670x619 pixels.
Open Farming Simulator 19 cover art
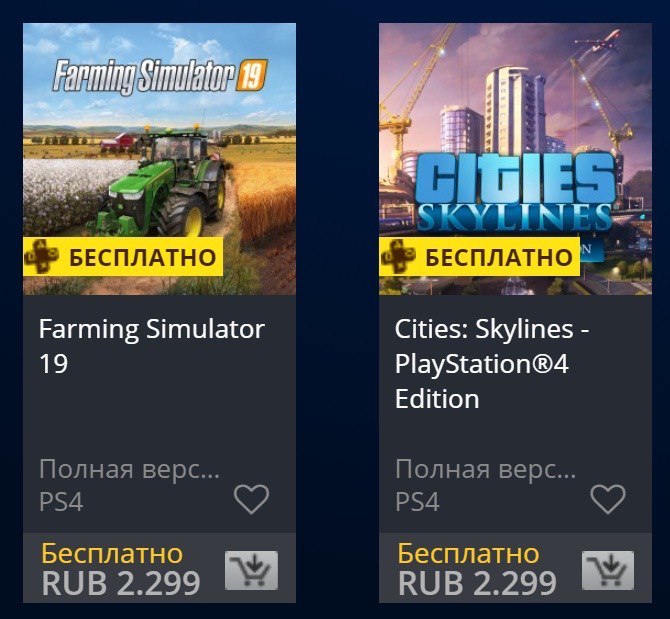[x=159, y=159]
